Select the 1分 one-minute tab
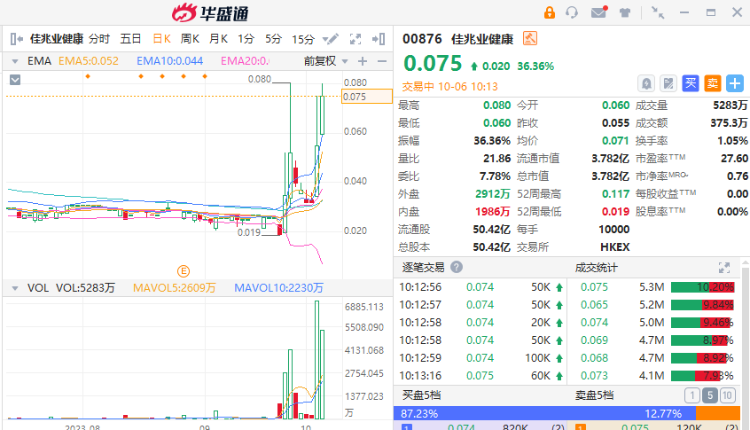Screen dimensions: 750x430 tap(246, 39)
